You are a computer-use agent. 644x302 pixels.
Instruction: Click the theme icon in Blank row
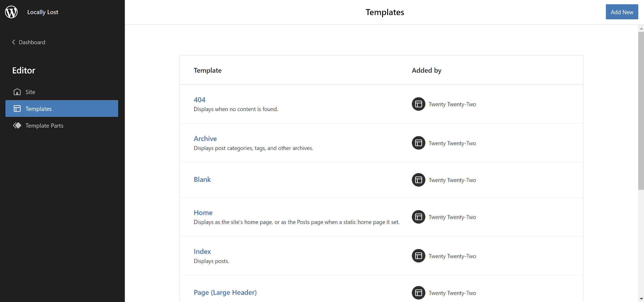click(x=418, y=180)
